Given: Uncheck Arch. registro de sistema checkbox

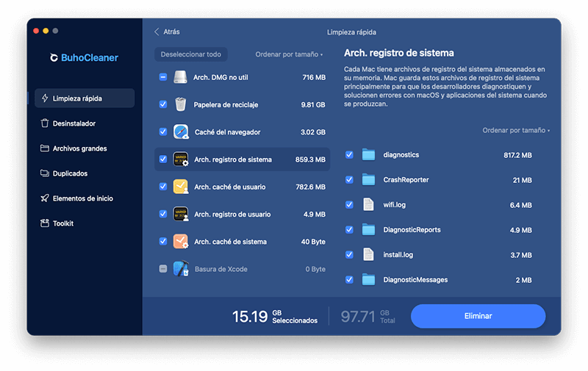Looking at the screenshot, I should pos(162,159).
